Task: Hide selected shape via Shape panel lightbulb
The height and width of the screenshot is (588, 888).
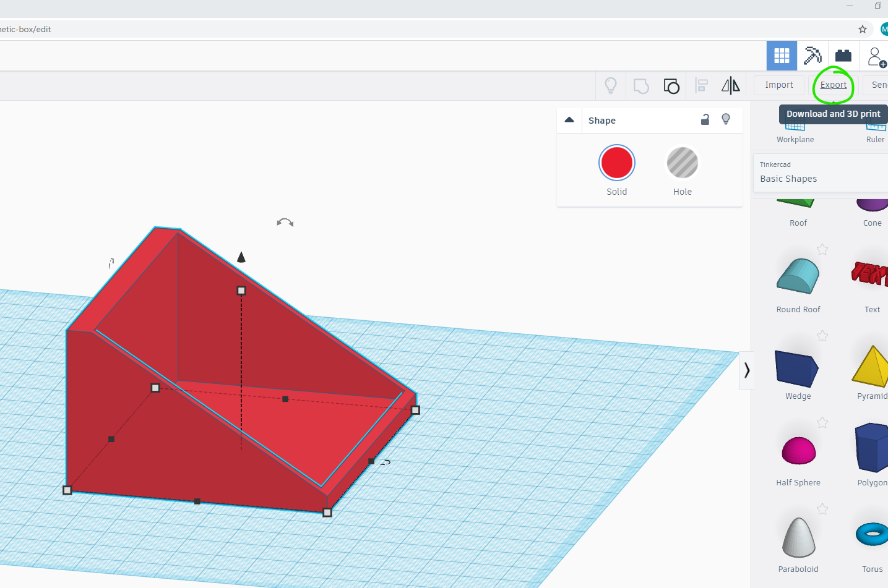Action: coord(726,119)
